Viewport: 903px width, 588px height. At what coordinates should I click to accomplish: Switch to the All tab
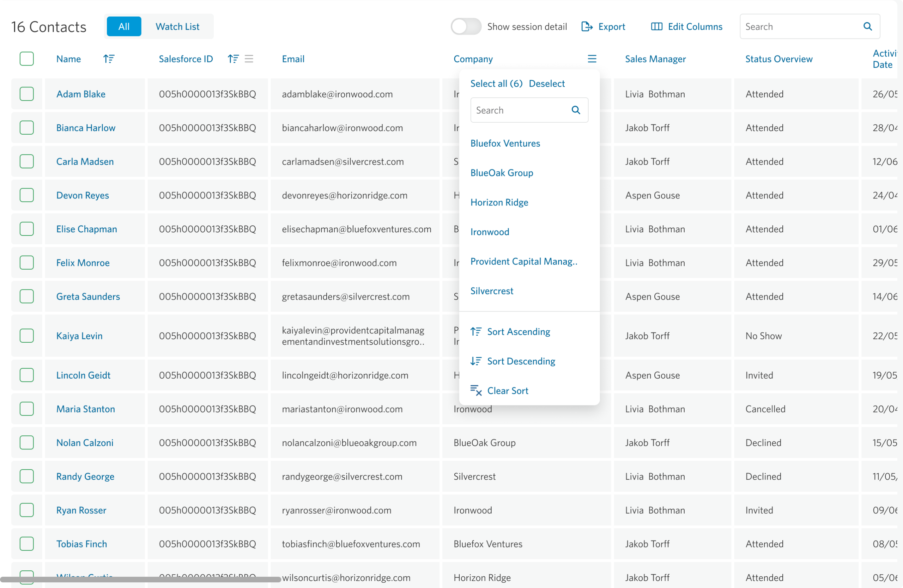(x=124, y=26)
